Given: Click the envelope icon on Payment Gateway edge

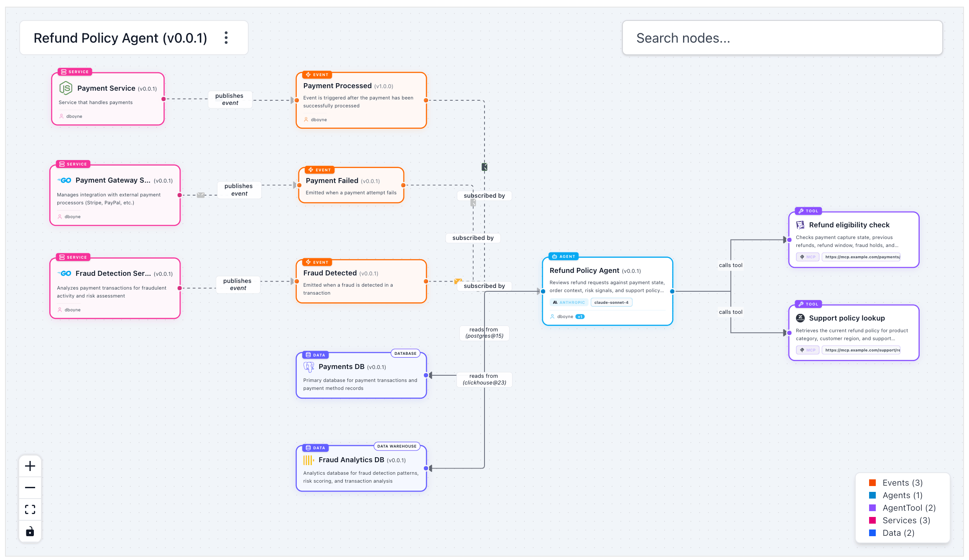Looking at the screenshot, I should point(201,195).
